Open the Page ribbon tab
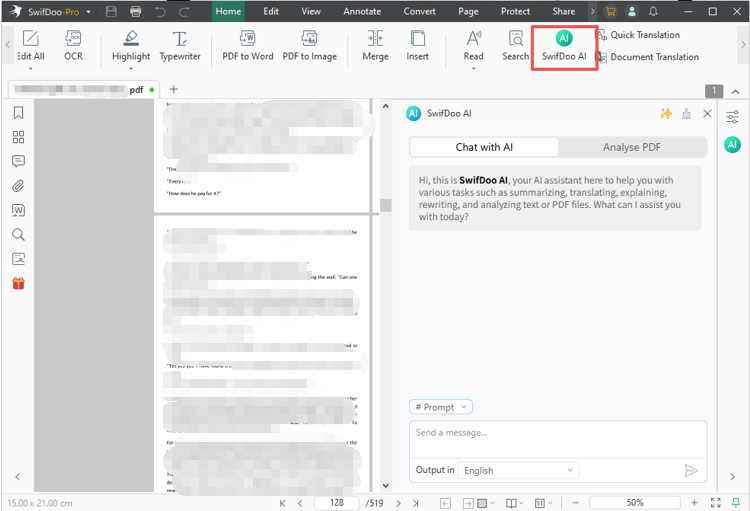The height and width of the screenshot is (511, 750). [x=468, y=11]
